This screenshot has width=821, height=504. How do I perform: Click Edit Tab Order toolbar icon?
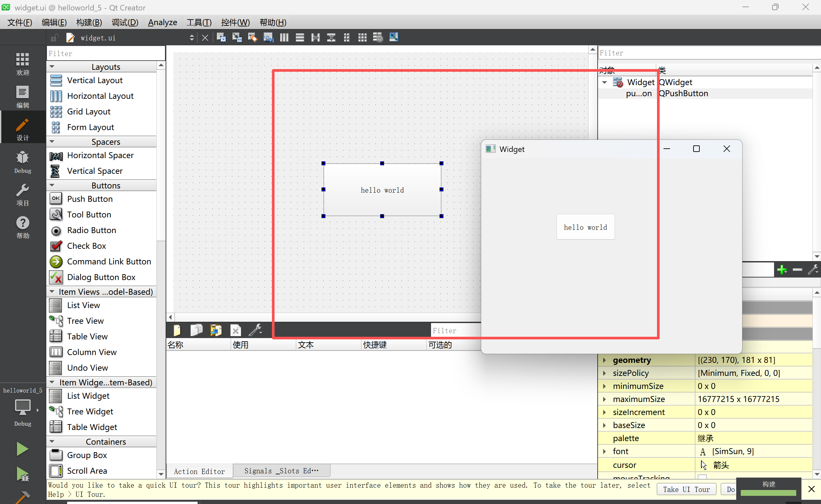point(268,37)
